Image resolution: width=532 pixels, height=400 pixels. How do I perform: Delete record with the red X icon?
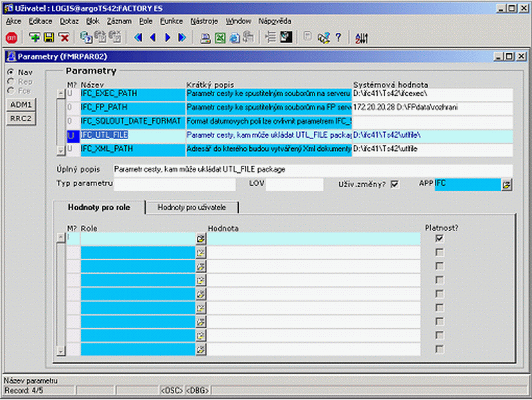tap(64, 37)
